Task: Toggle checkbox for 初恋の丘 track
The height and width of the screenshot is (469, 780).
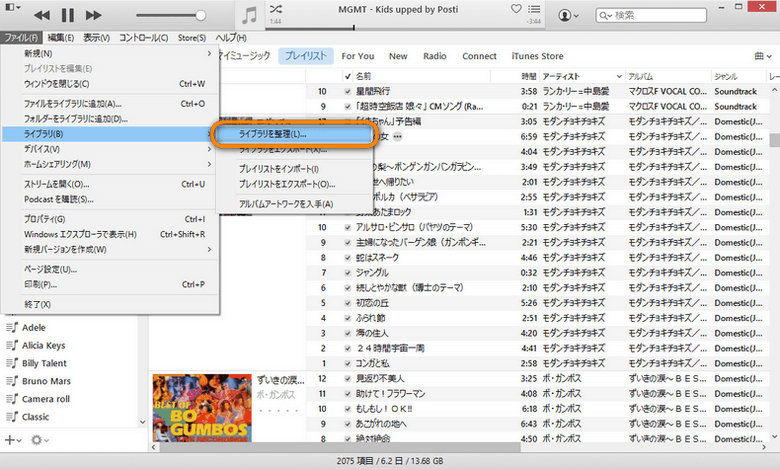Action: [348, 303]
